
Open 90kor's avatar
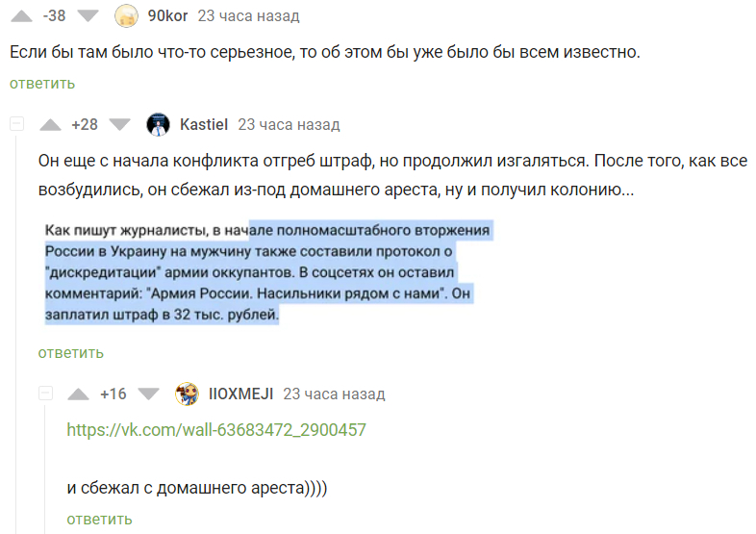click(x=126, y=15)
